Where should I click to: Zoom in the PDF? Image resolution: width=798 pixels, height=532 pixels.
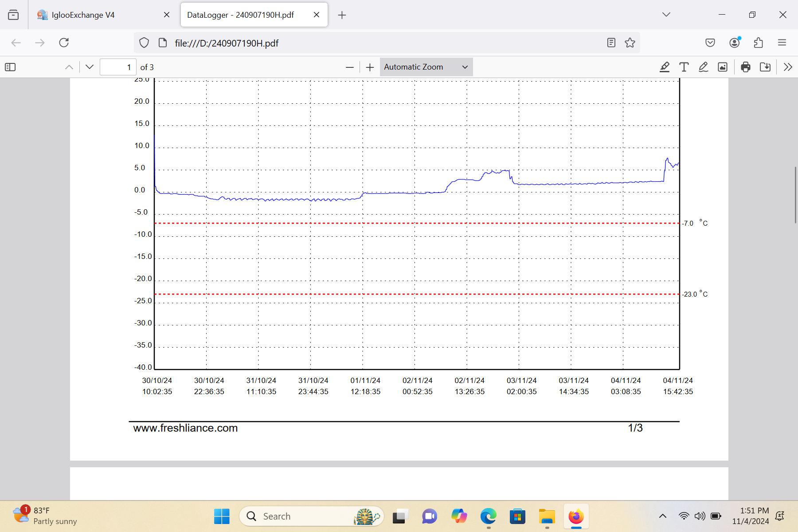370,67
